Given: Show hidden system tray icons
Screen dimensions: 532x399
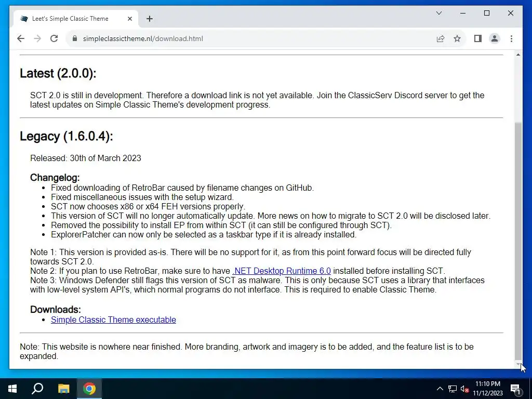Looking at the screenshot, I should (x=440, y=389).
